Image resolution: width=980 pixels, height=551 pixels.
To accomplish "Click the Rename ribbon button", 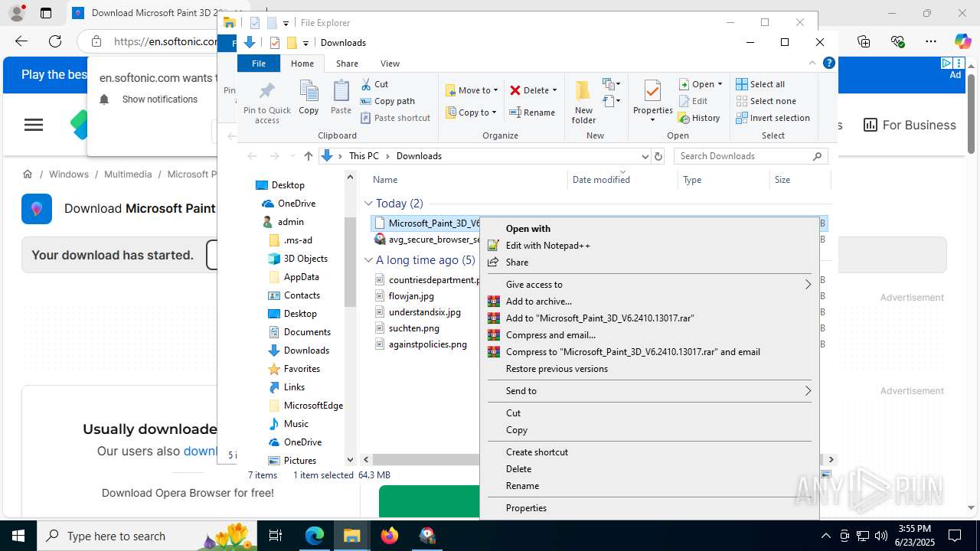I will click(x=532, y=112).
